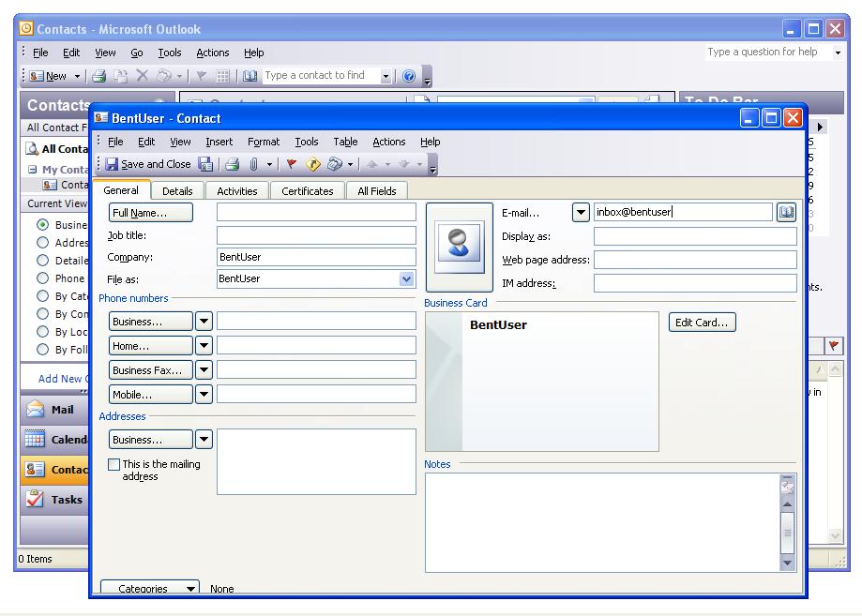Open the E-mail type dropdown arrow

(x=581, y=212)
